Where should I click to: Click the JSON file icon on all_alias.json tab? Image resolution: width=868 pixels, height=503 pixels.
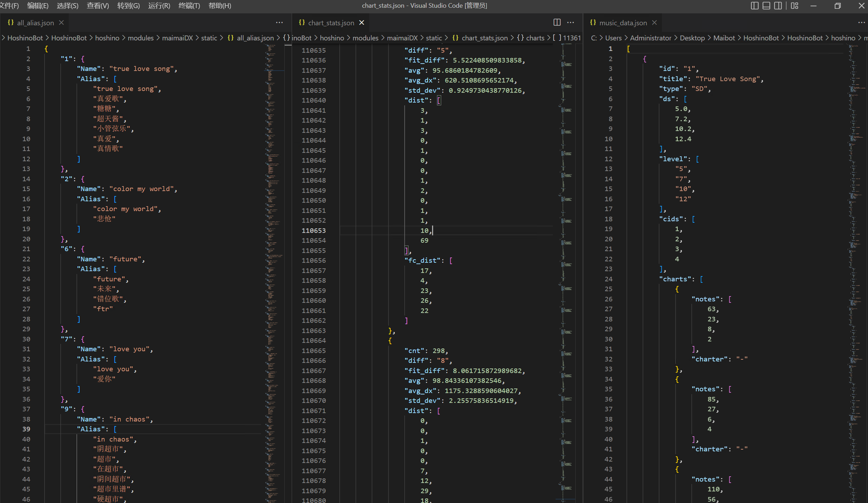click(11, 22)
